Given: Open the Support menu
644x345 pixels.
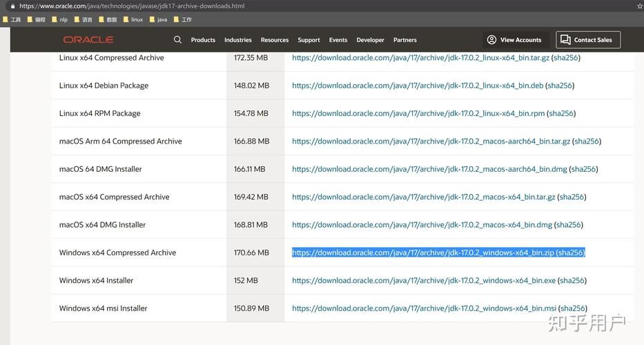Looking at the screenshot, I should pos(309,40).
